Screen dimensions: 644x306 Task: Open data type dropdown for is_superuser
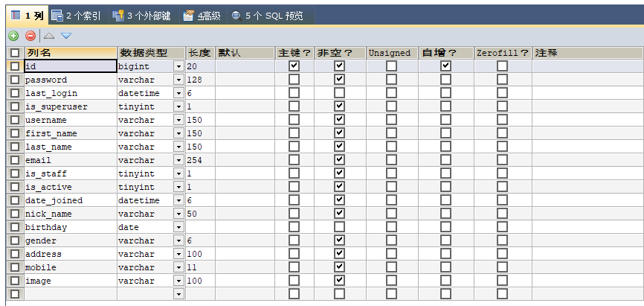(x=179, y=106)
